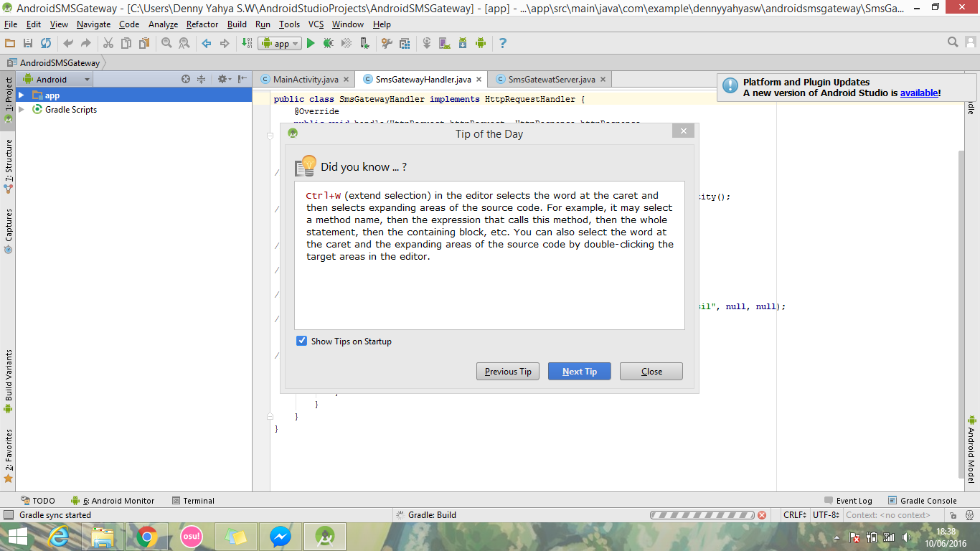Click the Find magnifier toolbar icon
Viewport: 980px width, 551px height.
click(166, 43)
